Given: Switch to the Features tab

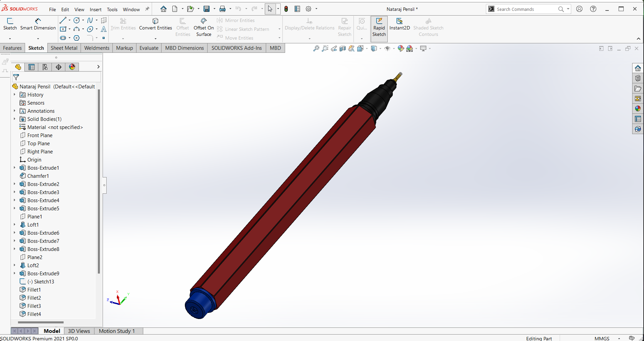Looking at the screenshot, I should click(x=13, y=48).
